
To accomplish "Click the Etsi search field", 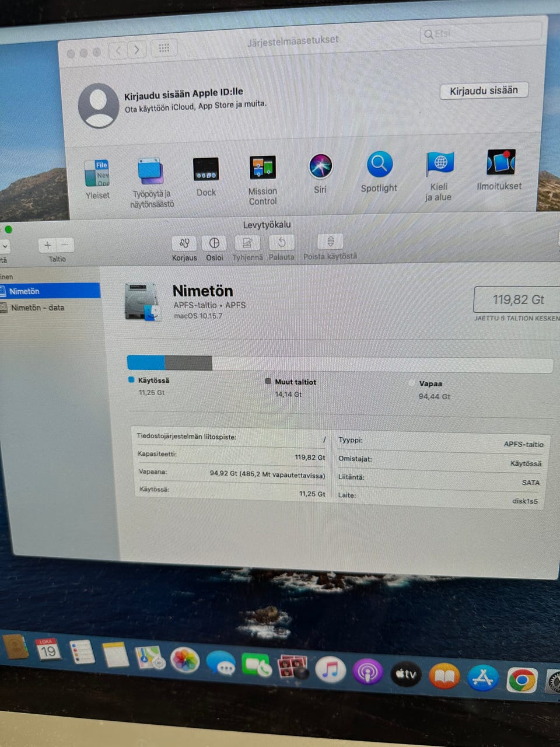I will (480, 33).
